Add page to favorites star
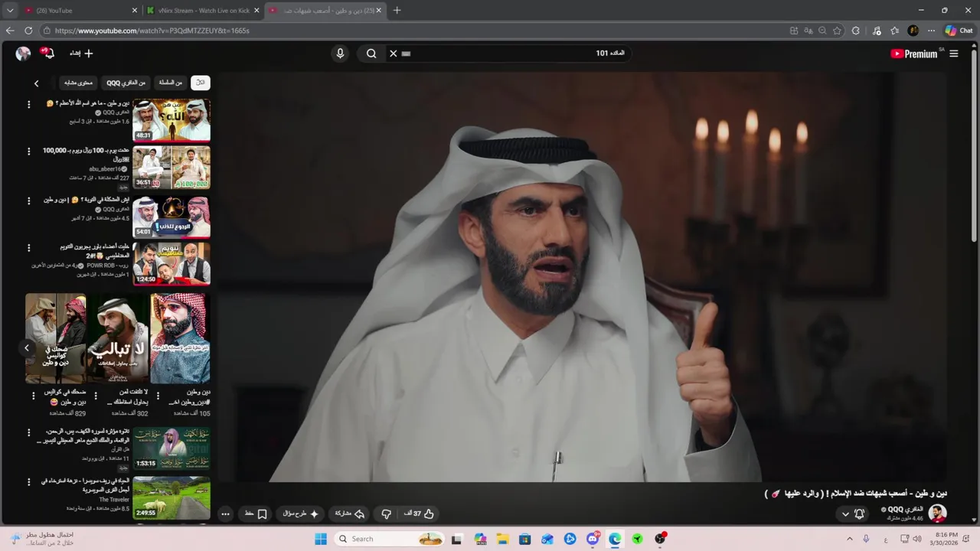Screen dimensions: 980x551 click(837, 31)
